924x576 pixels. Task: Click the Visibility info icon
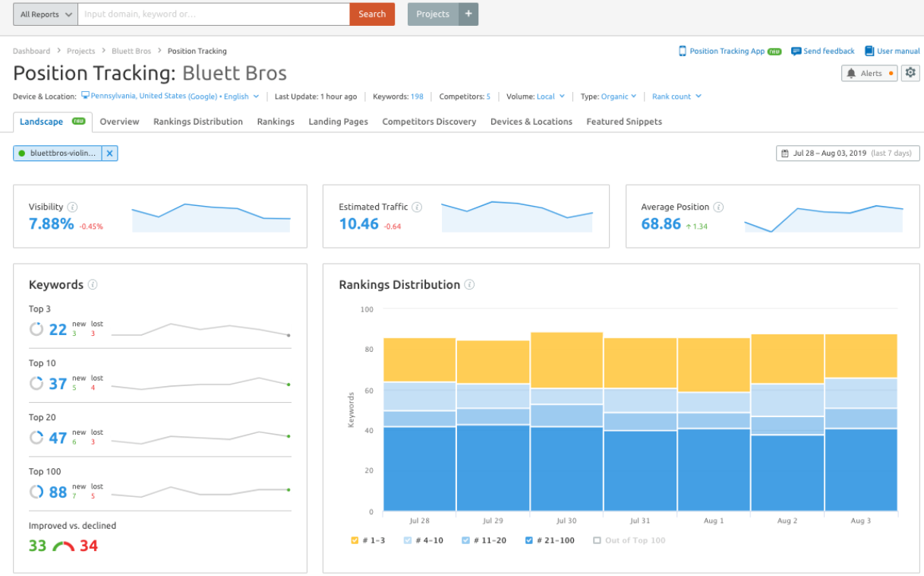[x=72, y=207]
